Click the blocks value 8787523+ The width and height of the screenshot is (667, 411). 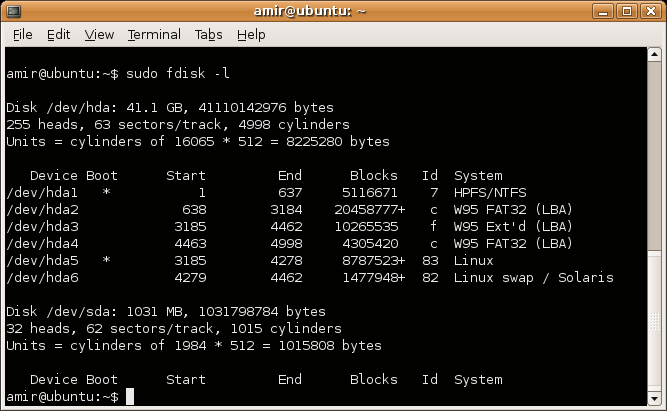(374, 260)
